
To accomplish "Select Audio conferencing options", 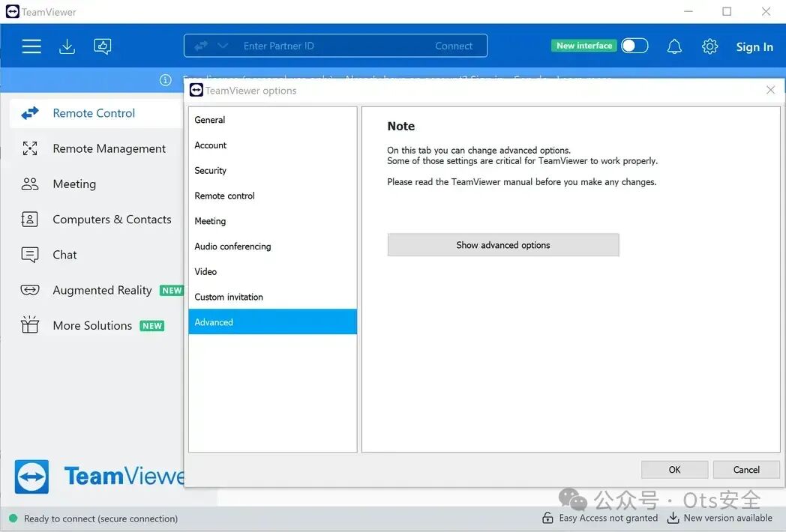I will pos(273,247).
